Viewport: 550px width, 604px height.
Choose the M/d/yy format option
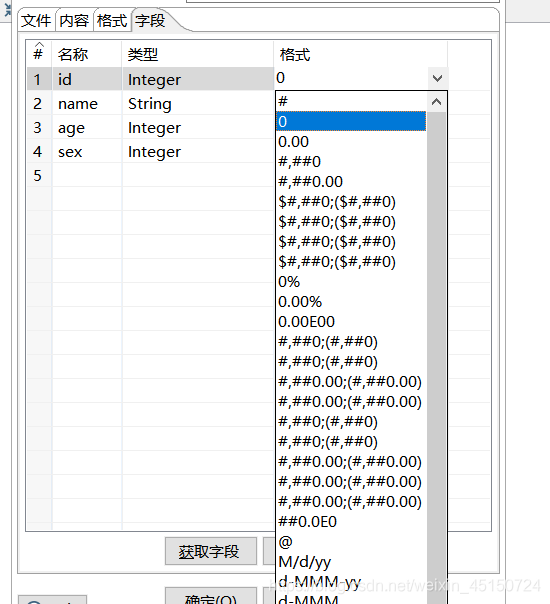tap(351, 562)
